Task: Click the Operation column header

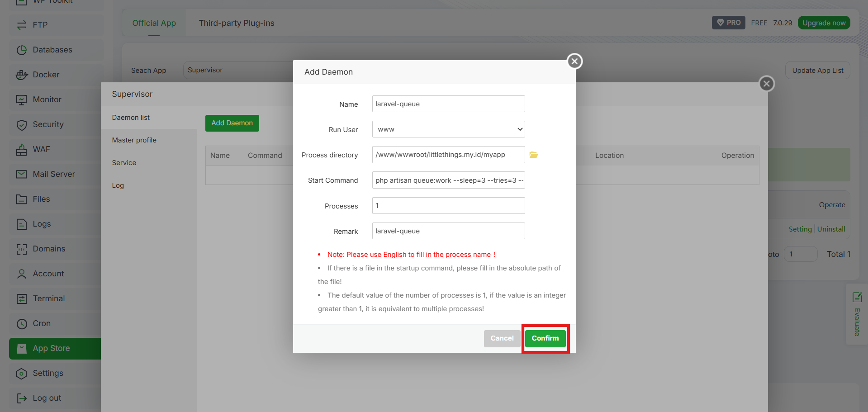Action: coord(737,156)
